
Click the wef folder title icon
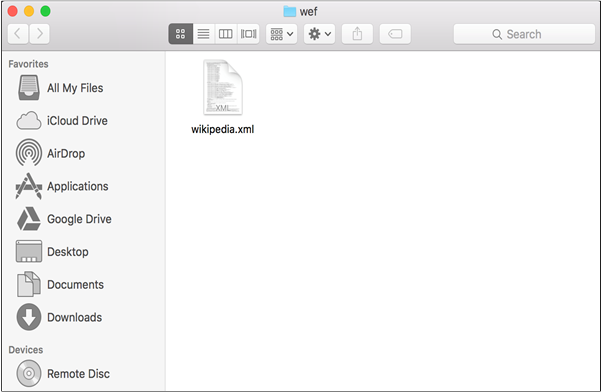[289, 12]
